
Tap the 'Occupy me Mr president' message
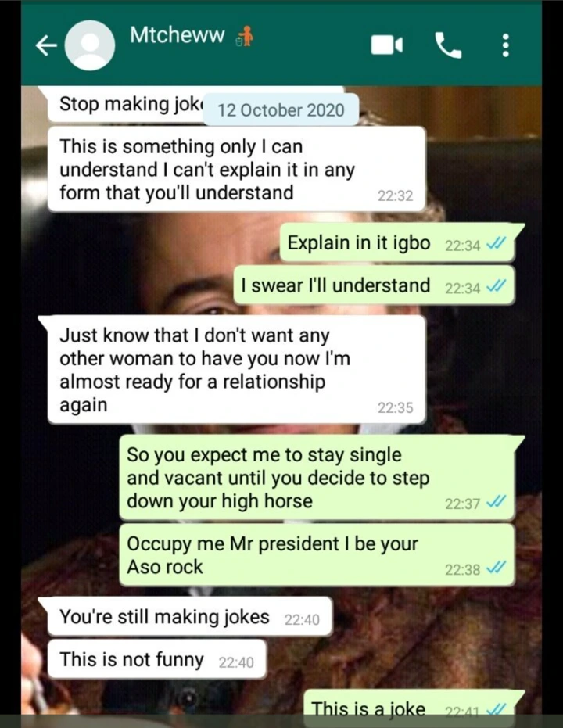click(317, 555)
